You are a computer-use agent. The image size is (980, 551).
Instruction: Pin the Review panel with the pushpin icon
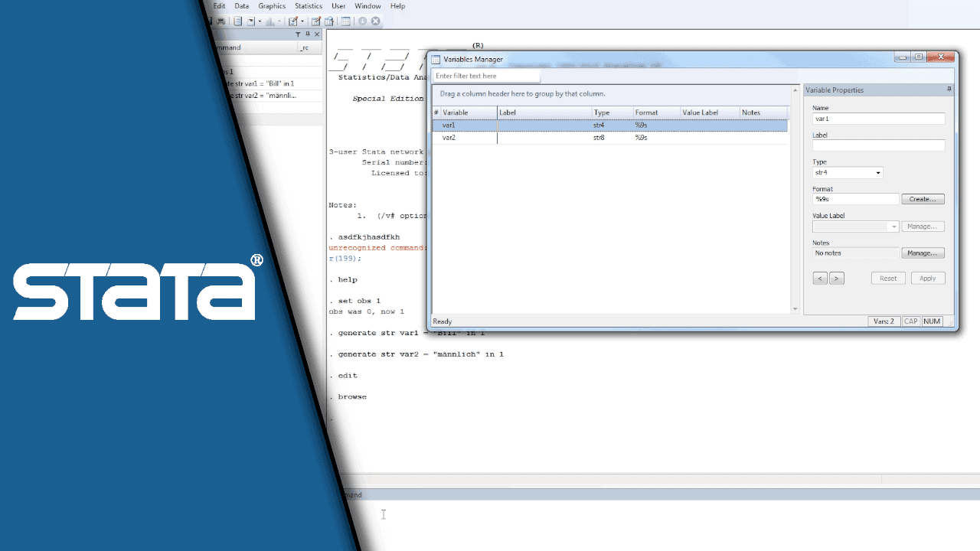coord(308,34)
